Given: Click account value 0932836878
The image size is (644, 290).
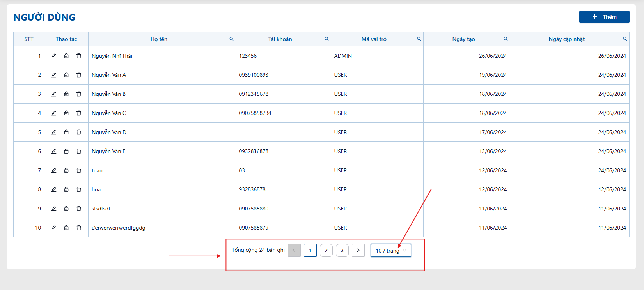Looking at the screenshot, I should pos(254,151).
